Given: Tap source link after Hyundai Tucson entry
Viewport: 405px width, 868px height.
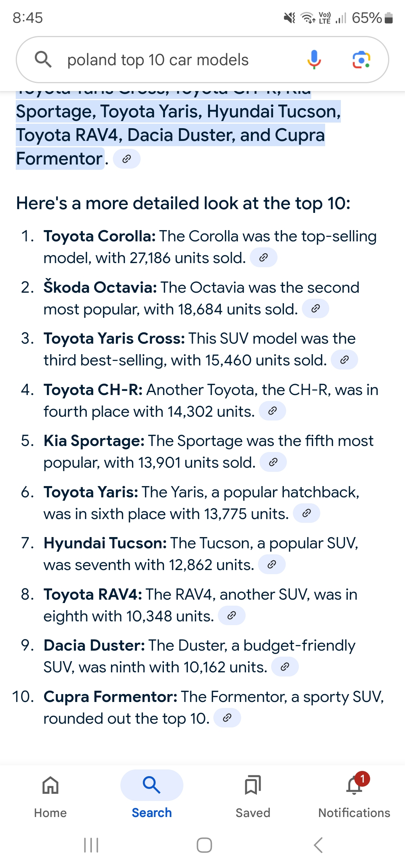Looking at the screenshot, I should coord(271,565).
